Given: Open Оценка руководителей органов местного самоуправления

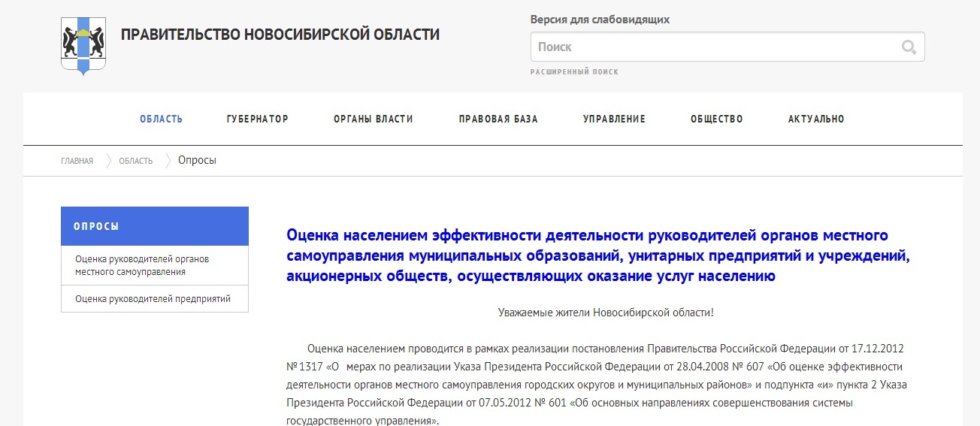Looking at the screenshot, I should point(155,265).
